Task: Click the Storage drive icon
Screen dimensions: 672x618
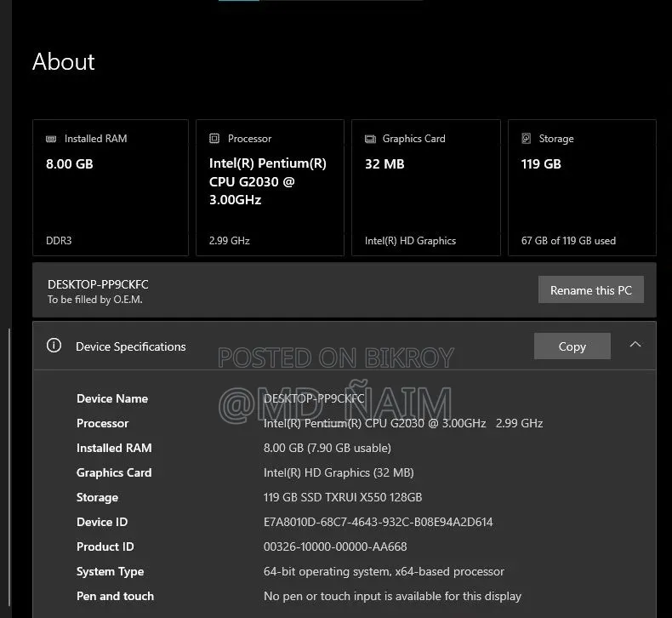Action: (x=527, y=138)
